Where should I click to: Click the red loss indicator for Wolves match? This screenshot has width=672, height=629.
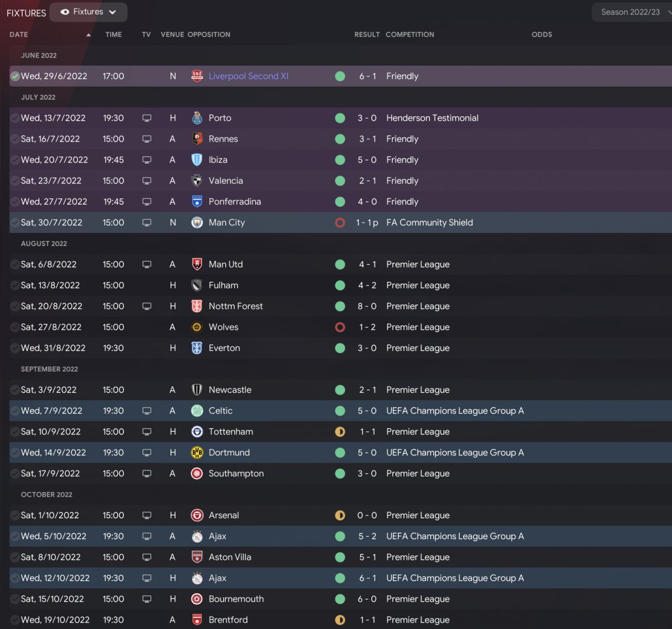340,327
